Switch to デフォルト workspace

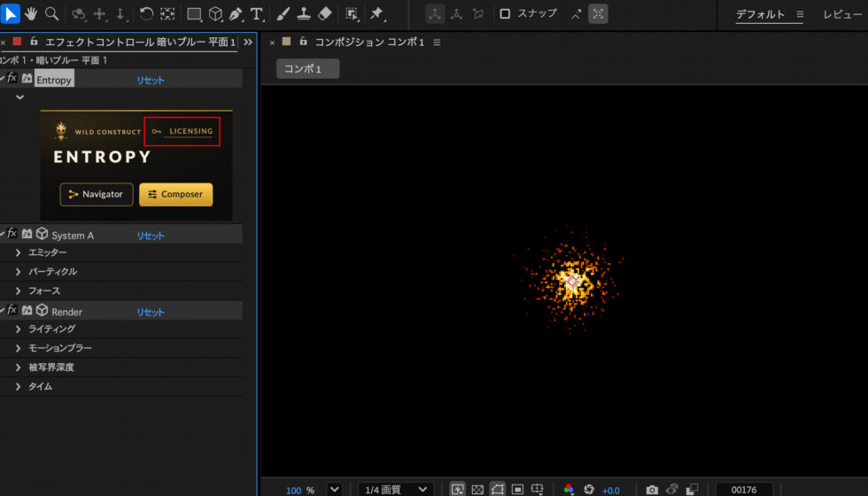click(760, 14)
